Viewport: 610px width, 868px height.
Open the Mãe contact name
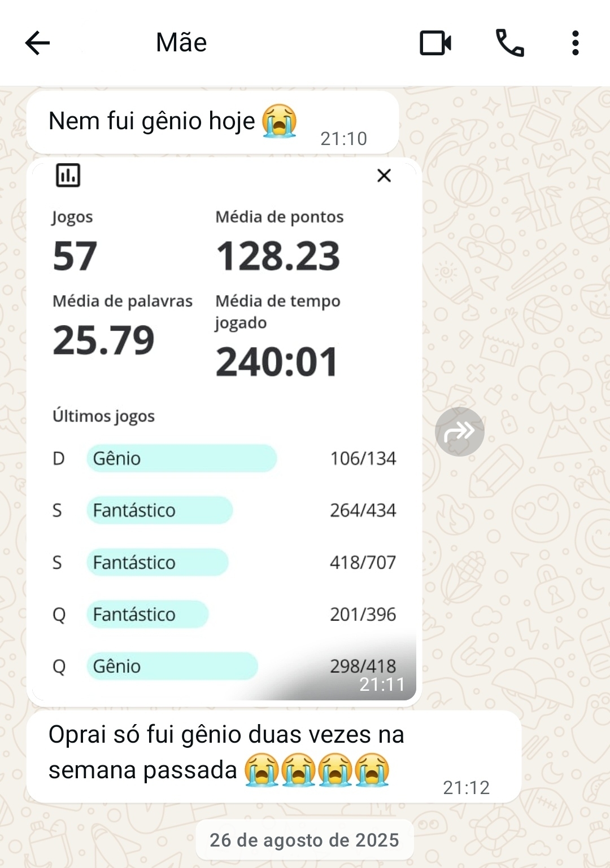pyautogui.click(x=181, y=43)
